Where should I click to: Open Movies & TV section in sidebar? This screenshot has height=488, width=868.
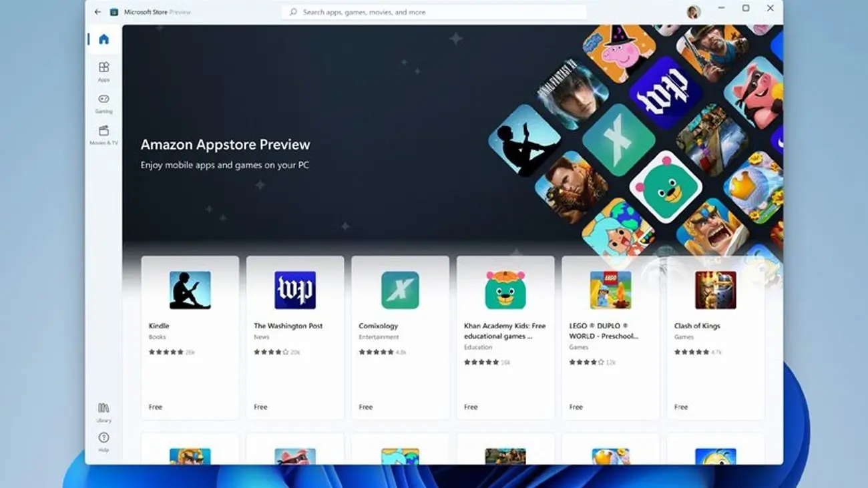tap(103, 135)
